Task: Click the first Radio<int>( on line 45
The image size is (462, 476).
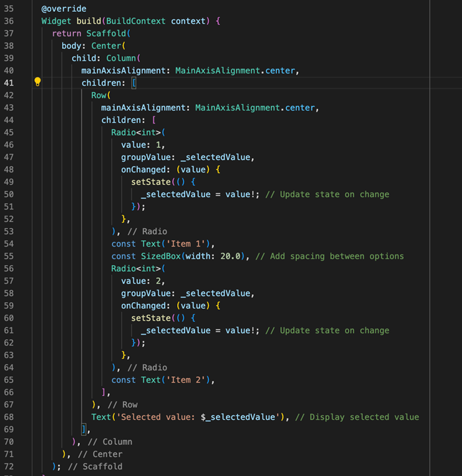Action: point(138,133)
